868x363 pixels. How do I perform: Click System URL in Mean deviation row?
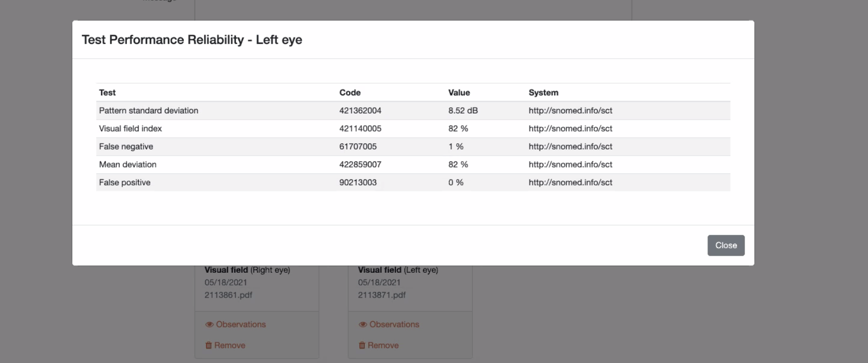[x=570, y=164]
